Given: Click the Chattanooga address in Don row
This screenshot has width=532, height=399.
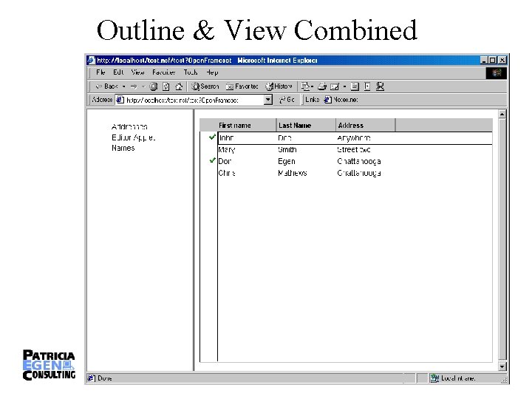Looking at the screenshot, I should coord(358,161).
